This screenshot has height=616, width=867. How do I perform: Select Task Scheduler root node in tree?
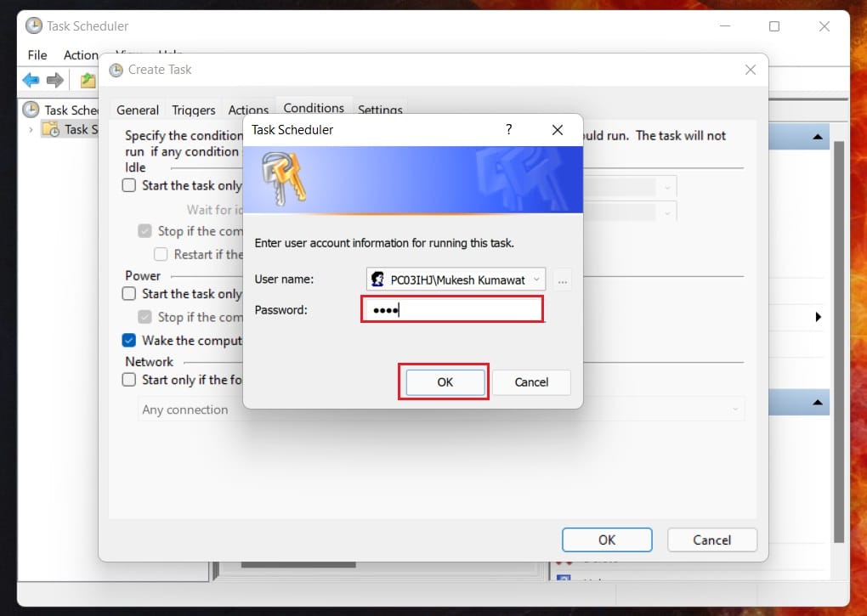[x=61, y=110]
